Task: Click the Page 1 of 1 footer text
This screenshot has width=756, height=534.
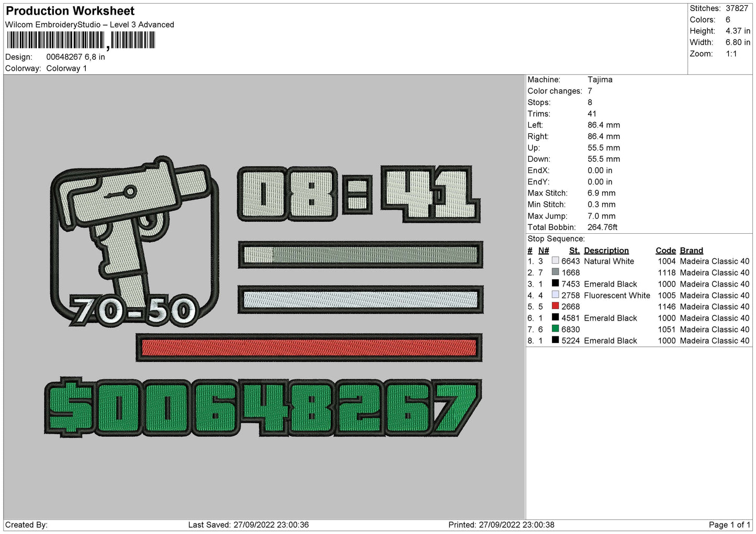Action: click(x=729, y=525)
